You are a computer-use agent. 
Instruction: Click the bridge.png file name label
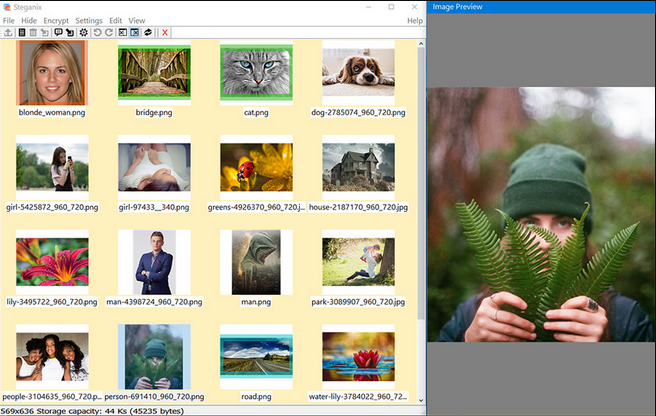point(154,113)
